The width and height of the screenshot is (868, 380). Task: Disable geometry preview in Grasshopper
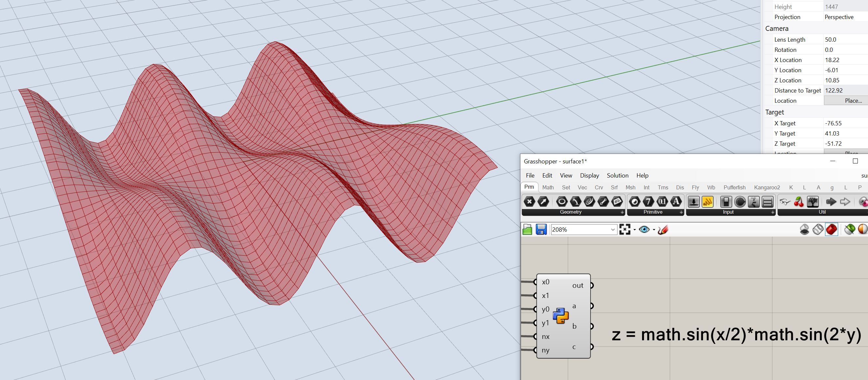804,230
